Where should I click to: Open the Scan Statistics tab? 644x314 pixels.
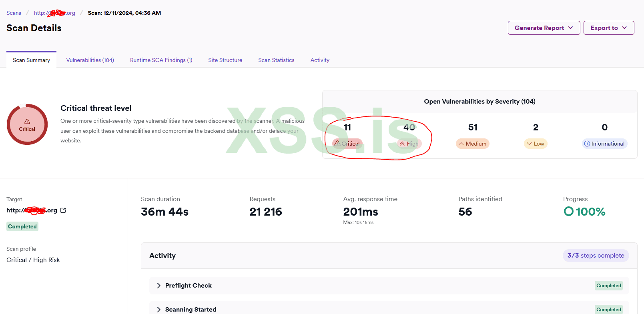click(x=276, y=60)
